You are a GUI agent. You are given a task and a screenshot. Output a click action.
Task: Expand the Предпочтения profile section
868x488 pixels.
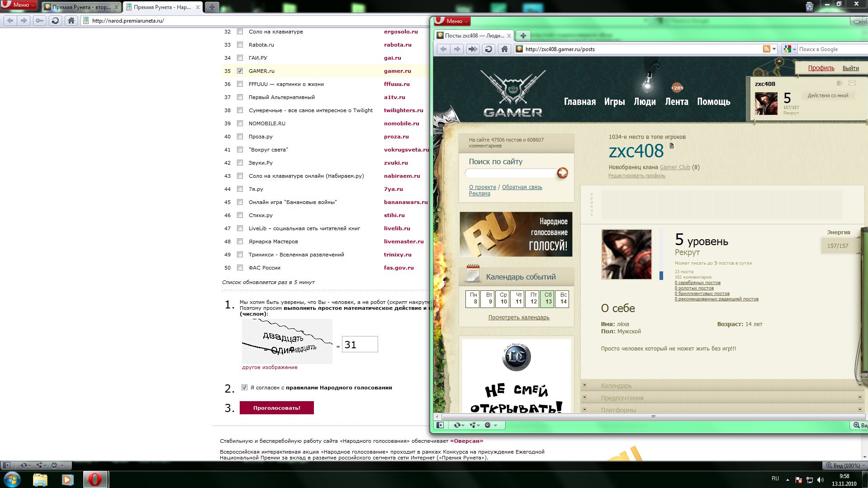[x=722, y=398]
